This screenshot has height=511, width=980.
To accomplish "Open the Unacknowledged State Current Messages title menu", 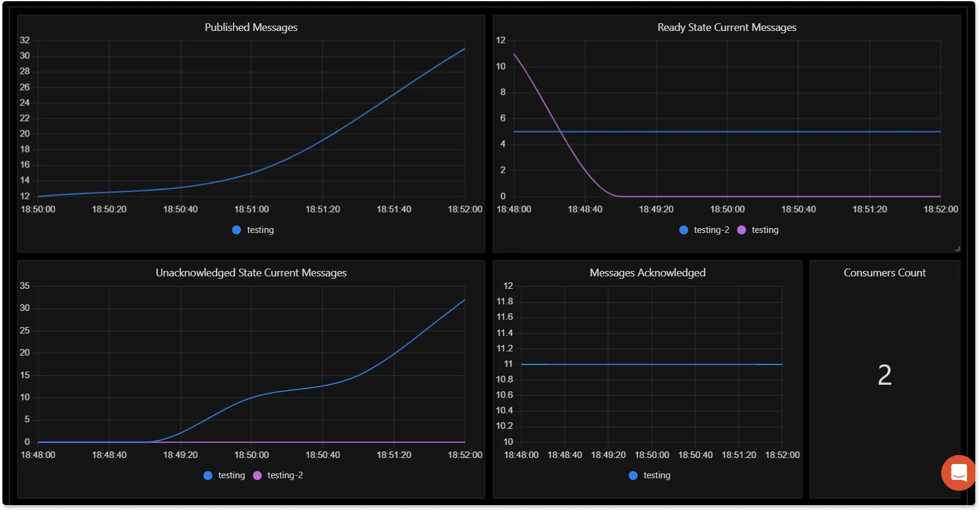I will pyautogui.click(x=251, y=273).
